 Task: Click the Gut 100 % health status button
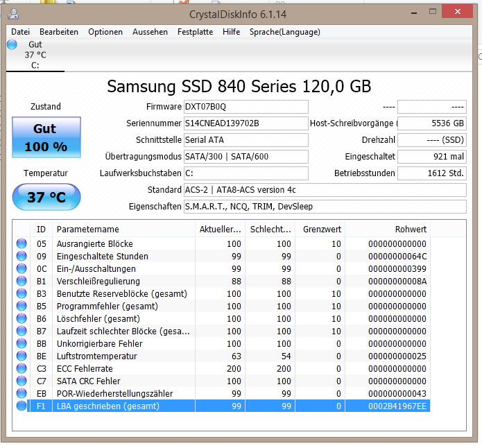tap(46, 137)
